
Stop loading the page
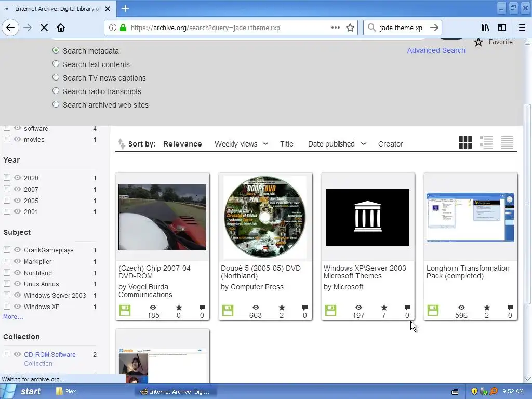[x=44, y=28]
